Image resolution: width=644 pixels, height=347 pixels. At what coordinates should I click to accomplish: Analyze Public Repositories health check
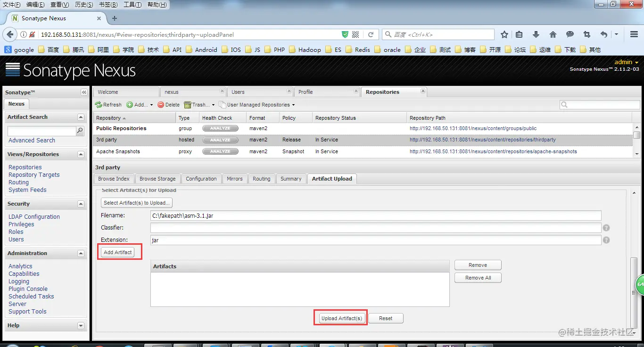220,128
